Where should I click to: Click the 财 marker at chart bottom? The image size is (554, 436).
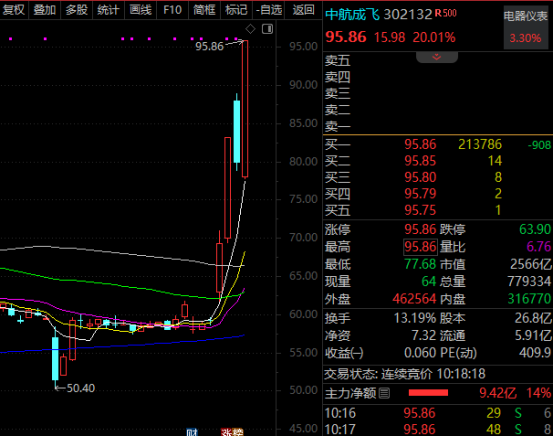pyautogui.click(x=192, y=432)
